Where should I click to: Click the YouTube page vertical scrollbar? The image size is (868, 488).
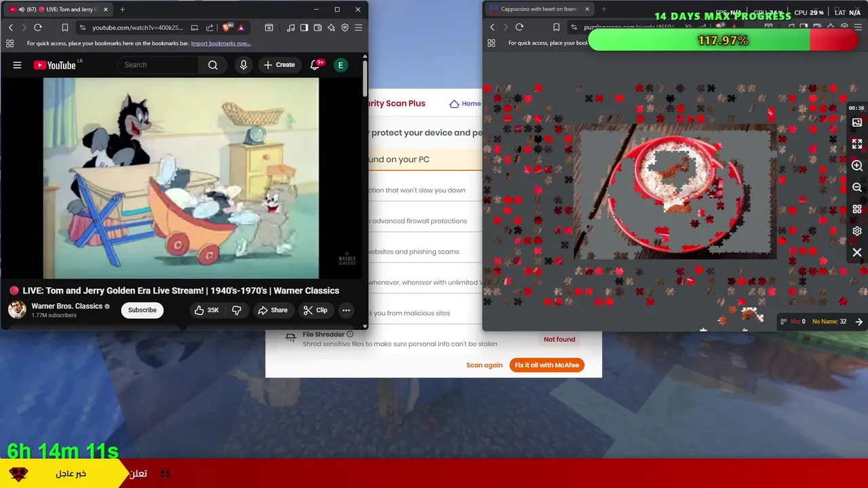click(x=365, y=78)
